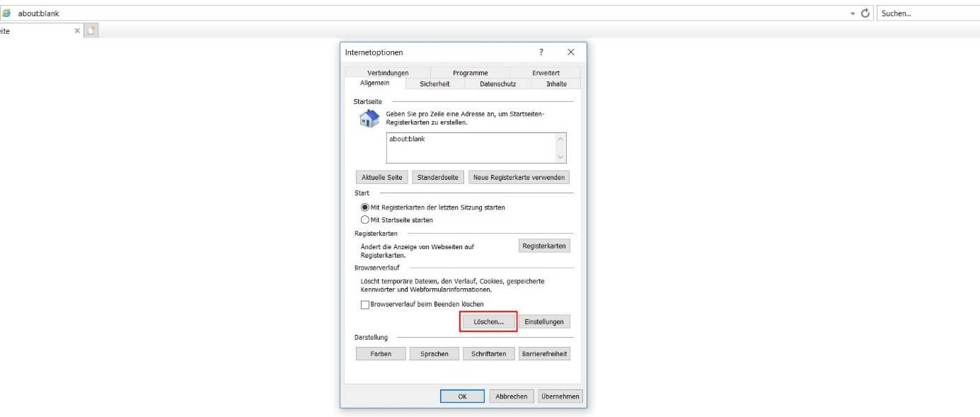Open the Sprachen button
The height and width of the screenshot is (417, 980).
click(434, 353)
